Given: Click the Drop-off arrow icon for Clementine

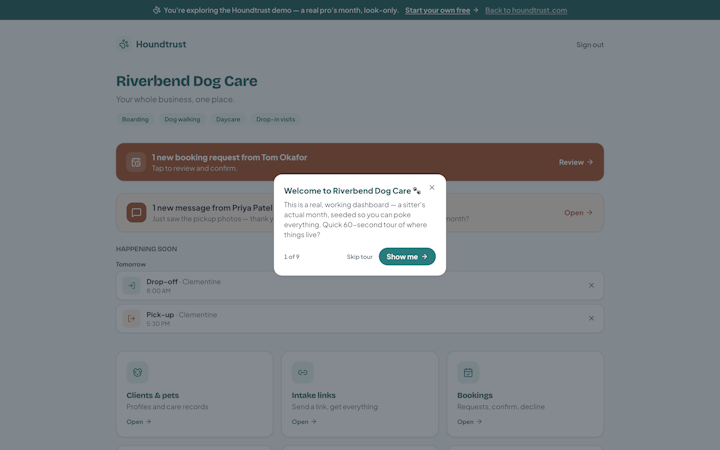Looking at the screenshot, I should click(131, 286).
